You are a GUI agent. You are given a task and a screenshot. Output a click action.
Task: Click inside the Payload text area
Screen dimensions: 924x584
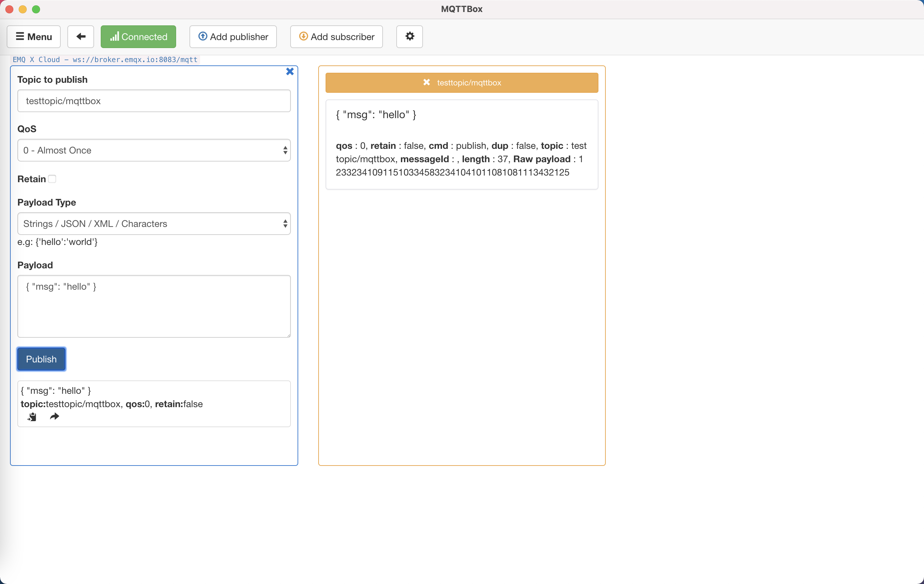click(154, 306)
